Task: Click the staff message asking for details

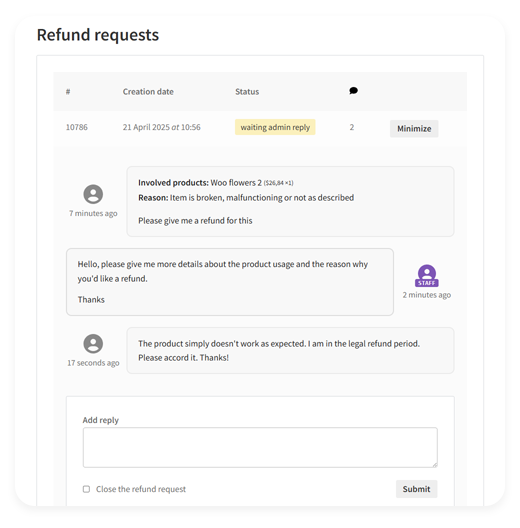Action: pos(230,282)
